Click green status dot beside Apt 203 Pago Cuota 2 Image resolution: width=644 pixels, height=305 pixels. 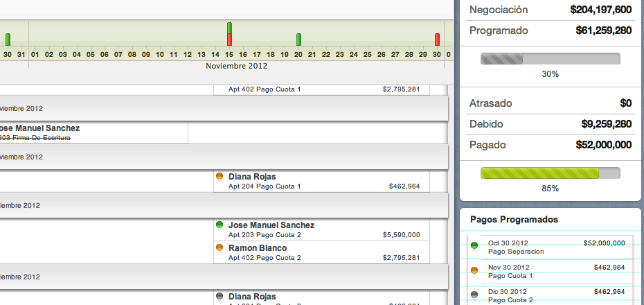coord(220,225)
